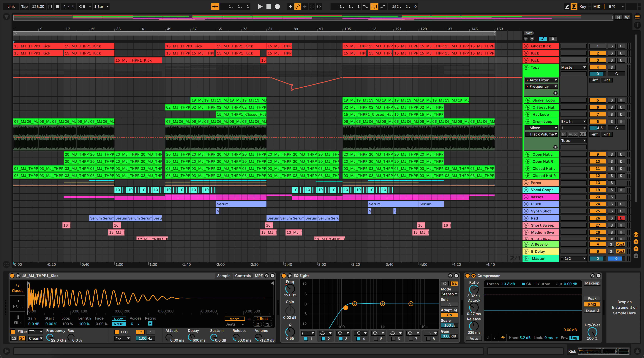Image resolution: width=644 pixels, height=358 pixels.
Task: Click the tempo field showing 128.00
Action: (38, 7)
